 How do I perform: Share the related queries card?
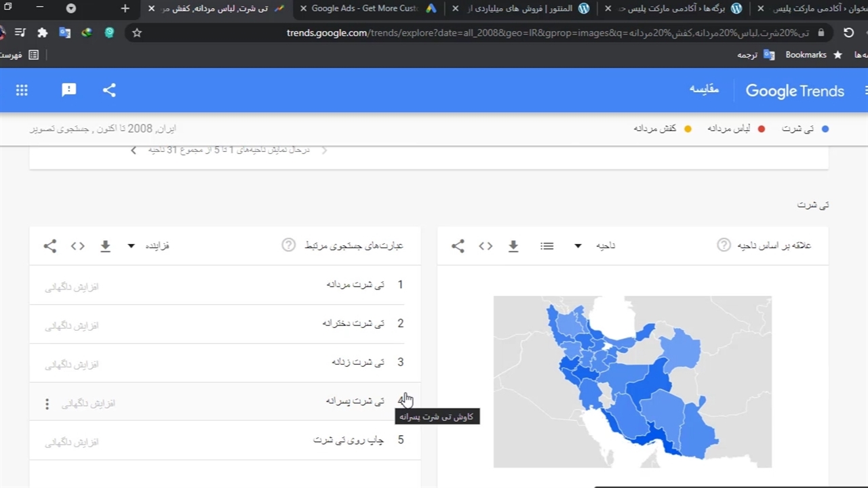click(50, 246)
